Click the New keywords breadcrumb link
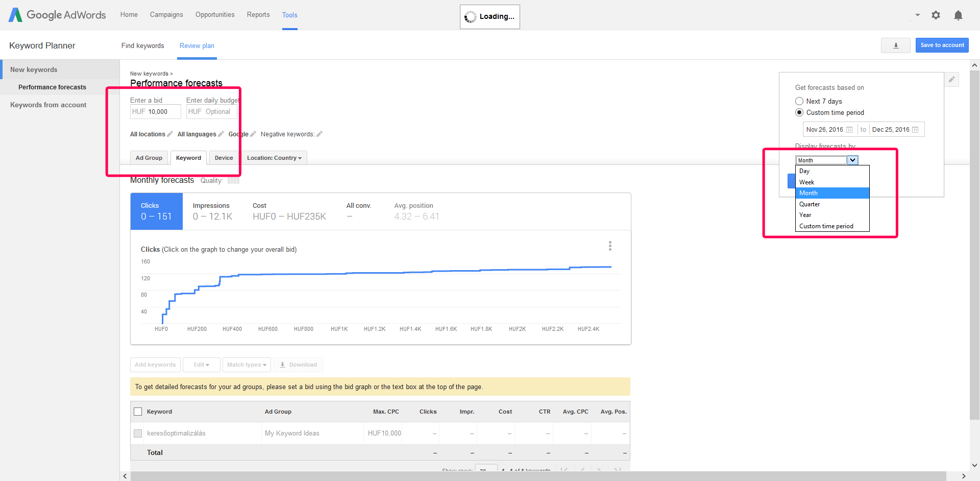Viewport: 980px width, 481px height. tap(149, 74)
